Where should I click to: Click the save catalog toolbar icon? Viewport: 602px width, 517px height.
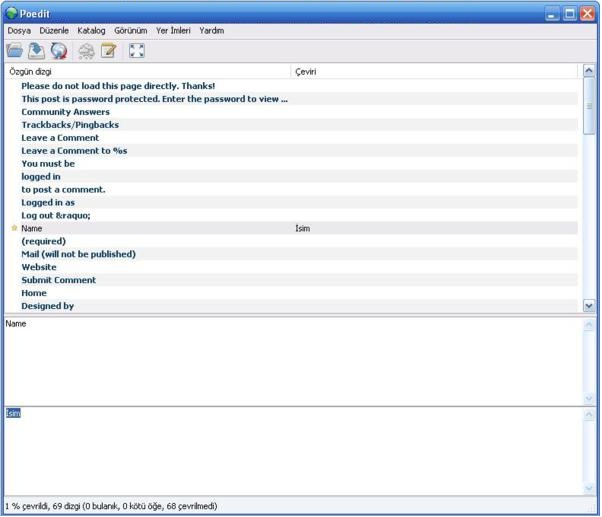(x=37, y=50)
